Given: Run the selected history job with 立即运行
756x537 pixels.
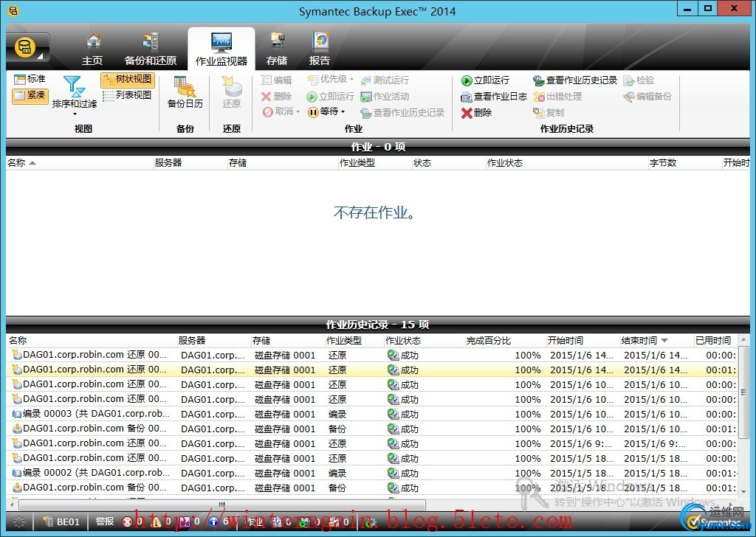Looking at the screenshot, I should pyautogui.click(x=485, y=80).
